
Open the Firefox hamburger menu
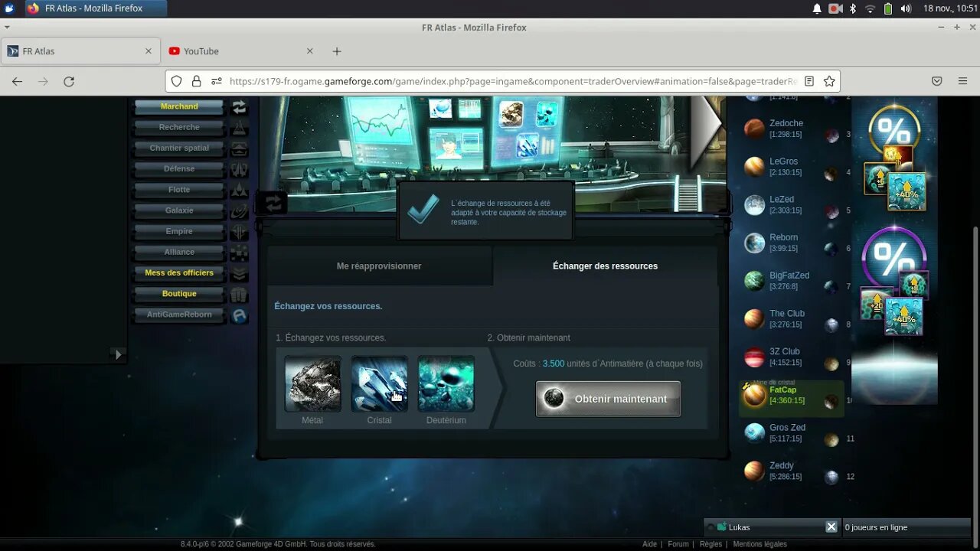(x=962, y=81)
